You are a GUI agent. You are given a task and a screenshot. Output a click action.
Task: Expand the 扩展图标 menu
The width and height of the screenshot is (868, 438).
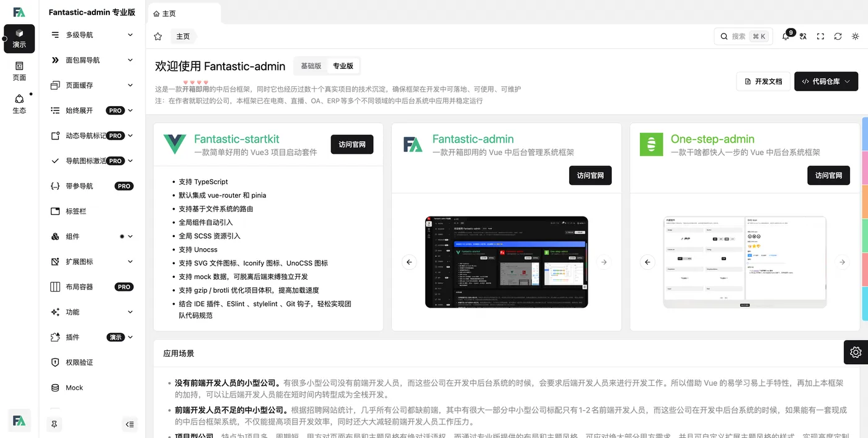coord(92,262)
